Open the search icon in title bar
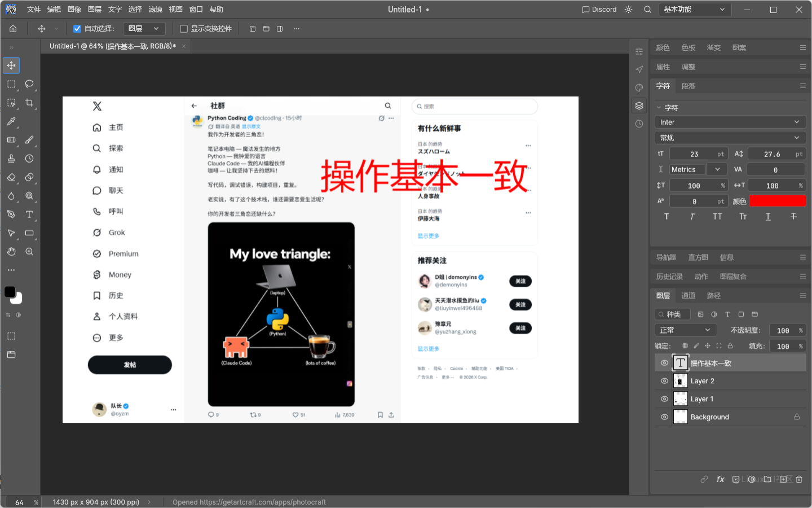Viewport: 812px width, 508px height. point(648,10)
